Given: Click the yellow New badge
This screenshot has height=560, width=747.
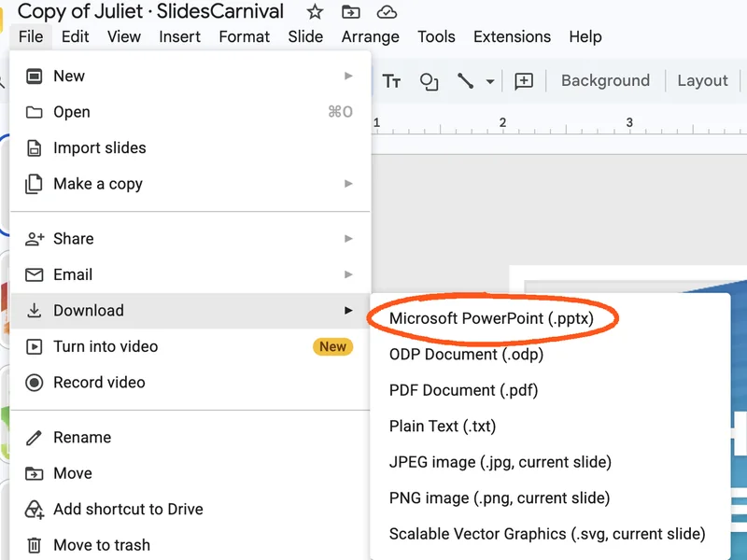Looking at the screenshot, I should point(332,346).
